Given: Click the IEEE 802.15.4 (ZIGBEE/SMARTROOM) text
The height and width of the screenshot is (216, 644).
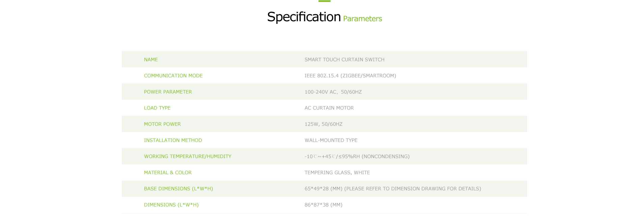Looking at the screenshot, I should [x=350, y=76].
